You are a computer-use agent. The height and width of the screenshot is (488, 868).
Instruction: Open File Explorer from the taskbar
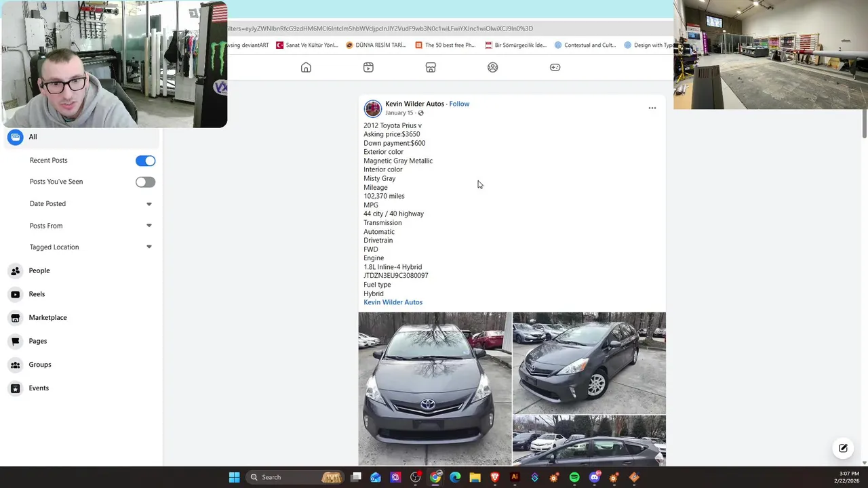click(x=475, y=477)
